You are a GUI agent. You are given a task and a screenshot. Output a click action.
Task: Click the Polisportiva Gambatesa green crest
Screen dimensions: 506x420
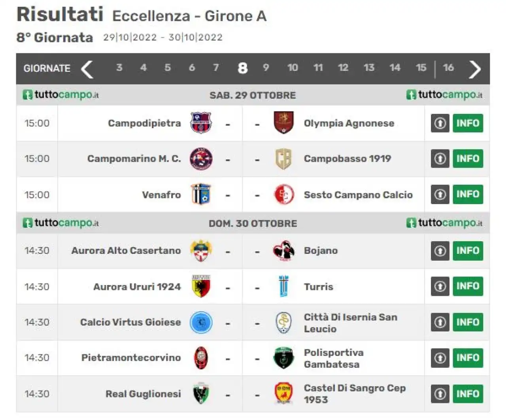[x=283, y=358]
